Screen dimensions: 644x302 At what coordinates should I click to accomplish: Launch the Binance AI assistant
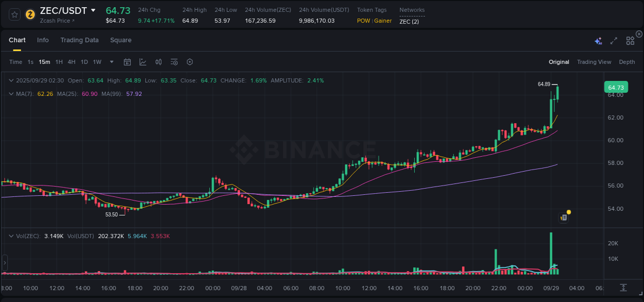(x=598, y=40)
